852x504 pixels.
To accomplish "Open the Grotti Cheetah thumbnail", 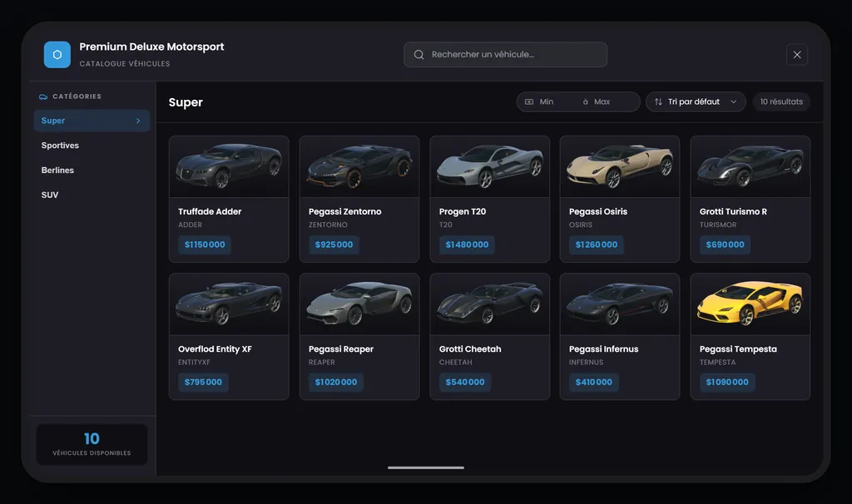I will pyautogui.click(x=489, y=304).
